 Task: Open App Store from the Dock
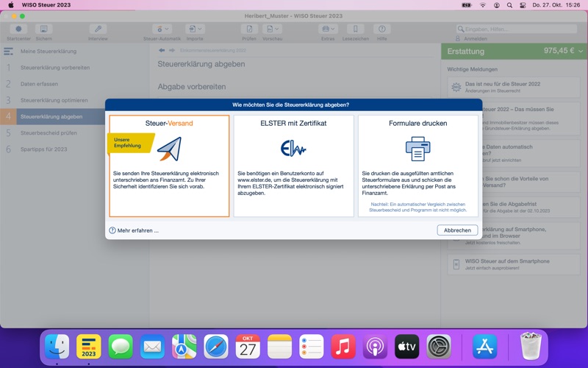pyautogui.click(x=485, y=346)
